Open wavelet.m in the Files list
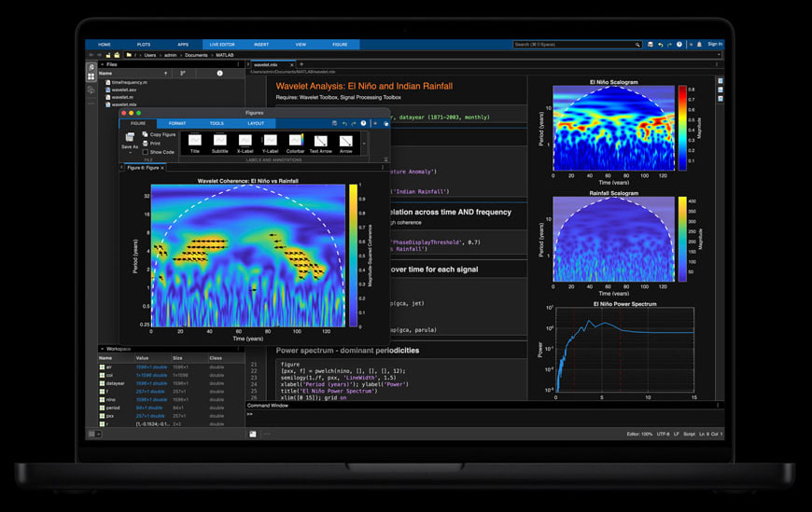The height and width of the screenshot is (512, 812). (123, 97)
